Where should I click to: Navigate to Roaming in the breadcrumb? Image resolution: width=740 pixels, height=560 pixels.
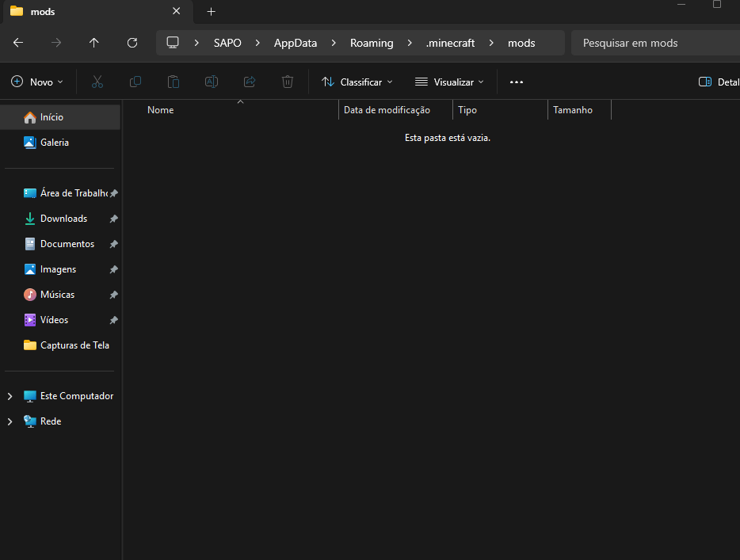click(372, 43)
